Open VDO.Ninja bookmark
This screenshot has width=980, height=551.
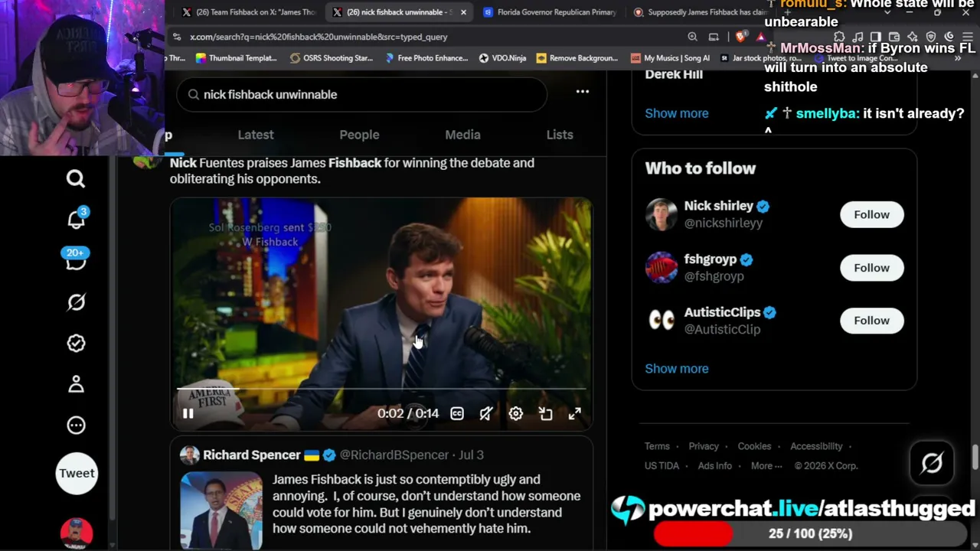502,58
